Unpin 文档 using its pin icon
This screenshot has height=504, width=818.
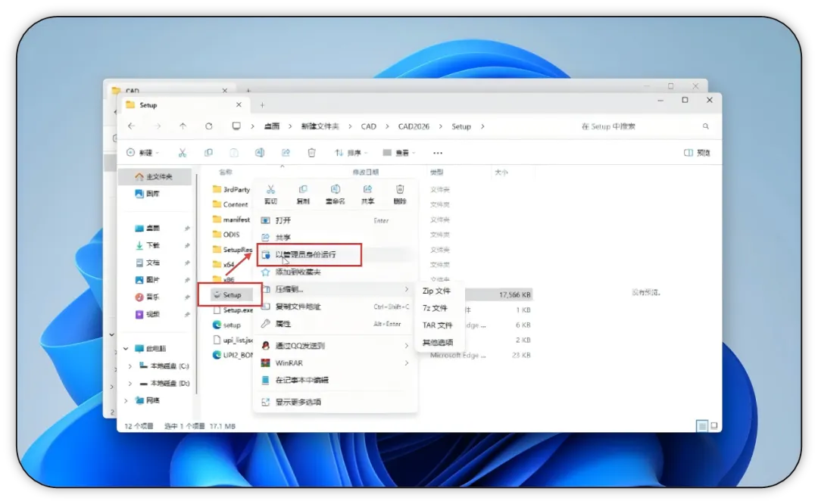click(187, 263)
